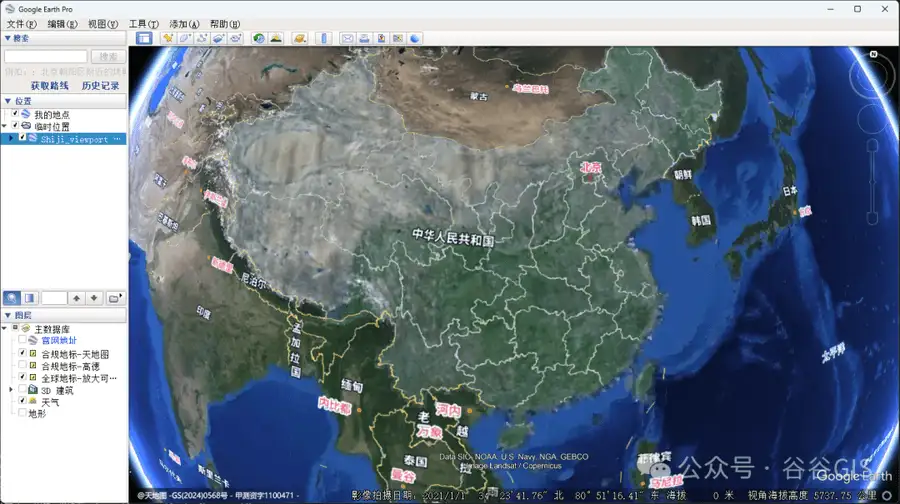Click the Print icon in toolbar

coord(364,38)
